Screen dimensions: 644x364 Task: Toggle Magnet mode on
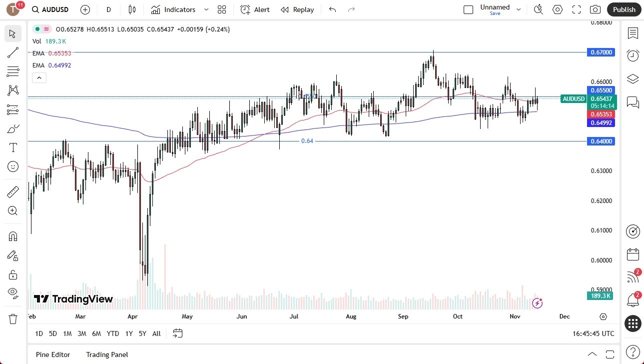12,236
